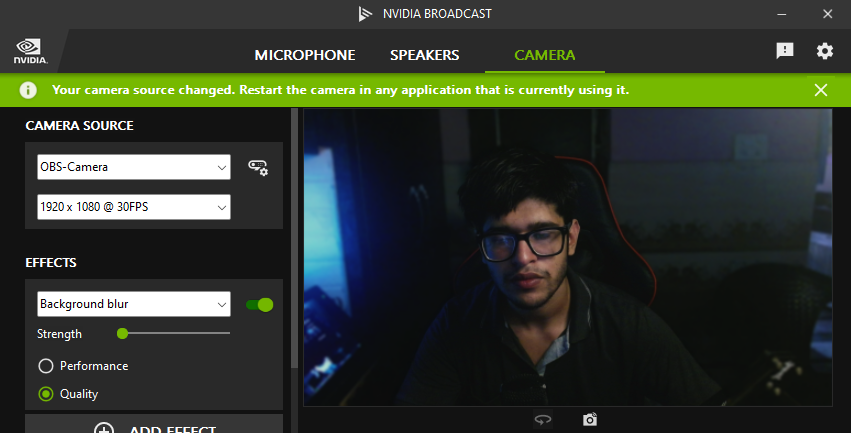Toggle the Background blur effect switch
This screenshot has height=433, width=851.
pyautogui.click(x=259, y=304)
